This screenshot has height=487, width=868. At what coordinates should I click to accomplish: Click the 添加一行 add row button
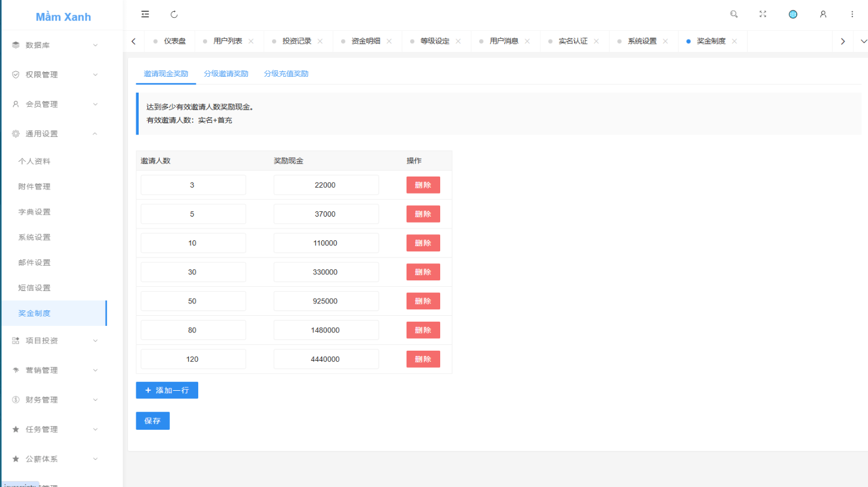pos(167,390)
